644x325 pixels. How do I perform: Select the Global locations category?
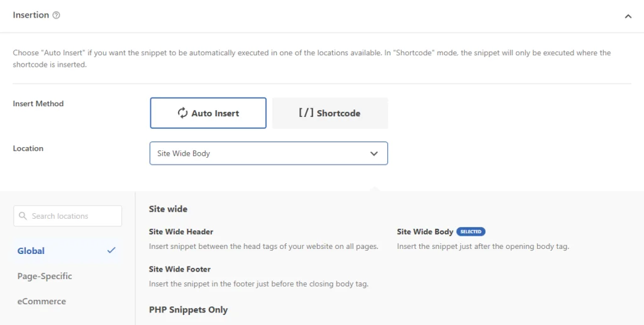(x=67, y=251)
